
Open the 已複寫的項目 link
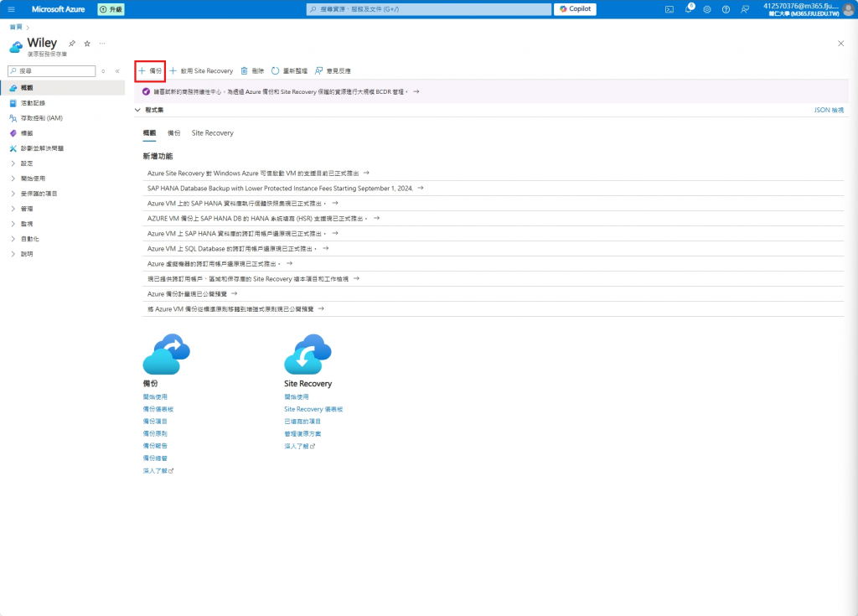tap(302, 422)
